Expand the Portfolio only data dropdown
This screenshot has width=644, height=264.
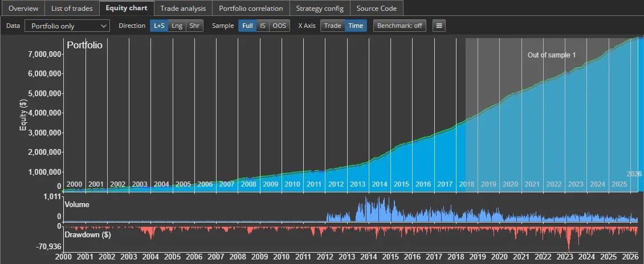(67, 26)
